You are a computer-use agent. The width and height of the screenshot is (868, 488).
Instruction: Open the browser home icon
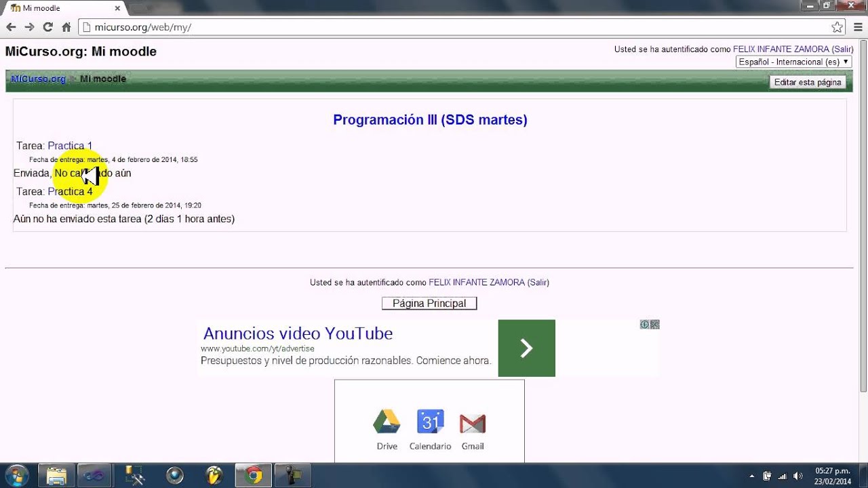66,27
